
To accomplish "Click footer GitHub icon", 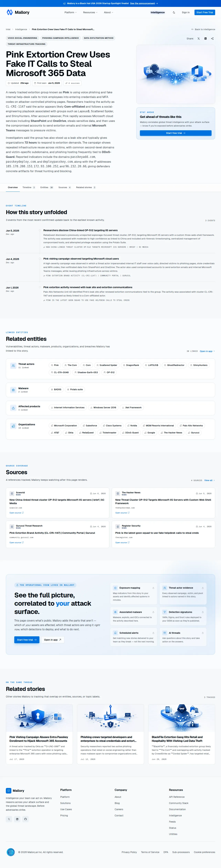I will [25, 819].
